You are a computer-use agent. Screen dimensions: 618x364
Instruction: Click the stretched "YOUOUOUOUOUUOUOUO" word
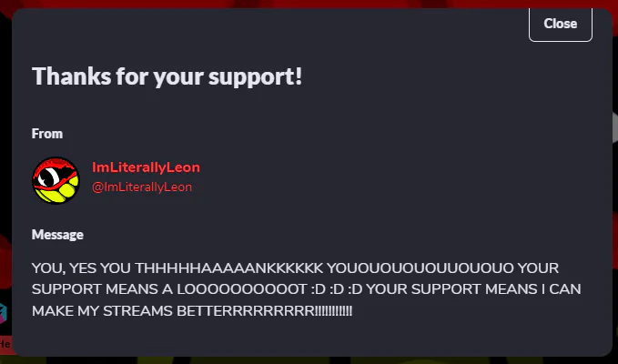click(420, 268)
